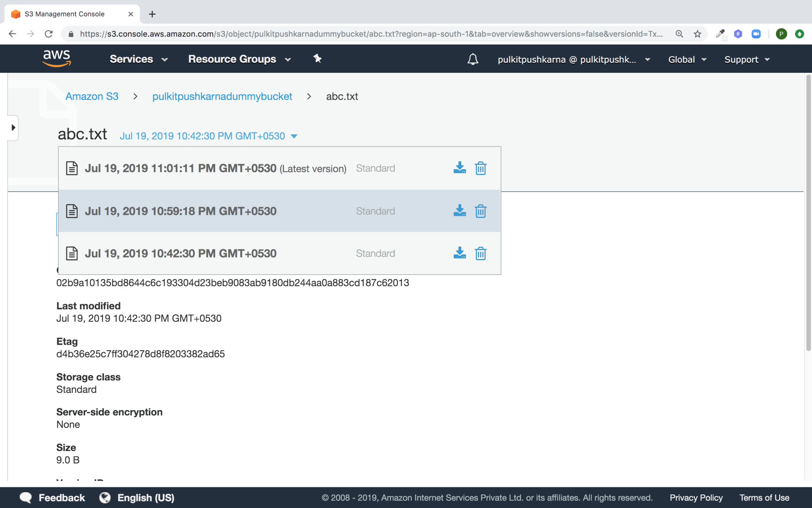The image size is (812, 508).
Task: Go to the AWS home logo
Action: coord(57,58)
